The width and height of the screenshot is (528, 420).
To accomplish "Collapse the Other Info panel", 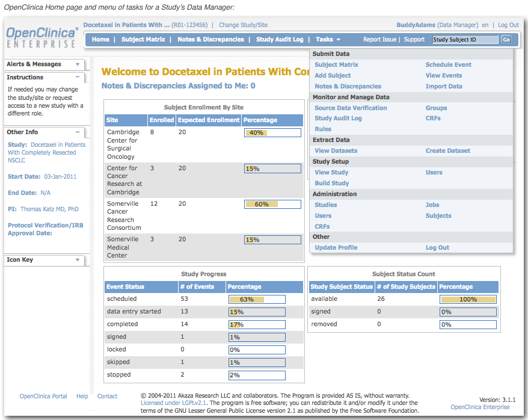I will coord(78,132).
